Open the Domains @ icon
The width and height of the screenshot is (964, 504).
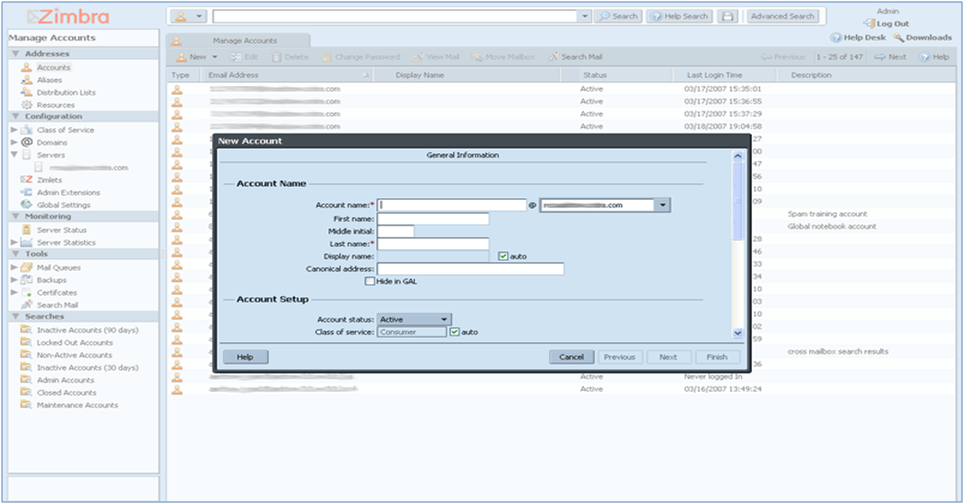coord(26,142)
